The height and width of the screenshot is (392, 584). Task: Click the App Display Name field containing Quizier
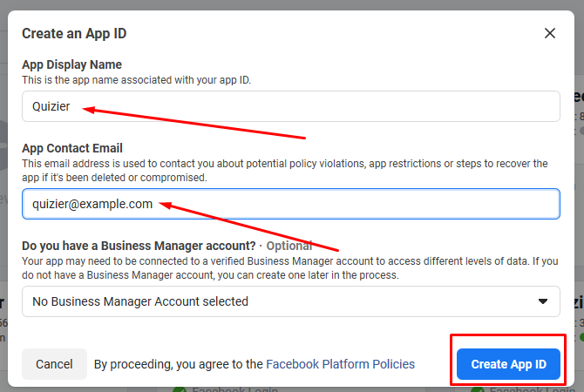click(291, 106)
